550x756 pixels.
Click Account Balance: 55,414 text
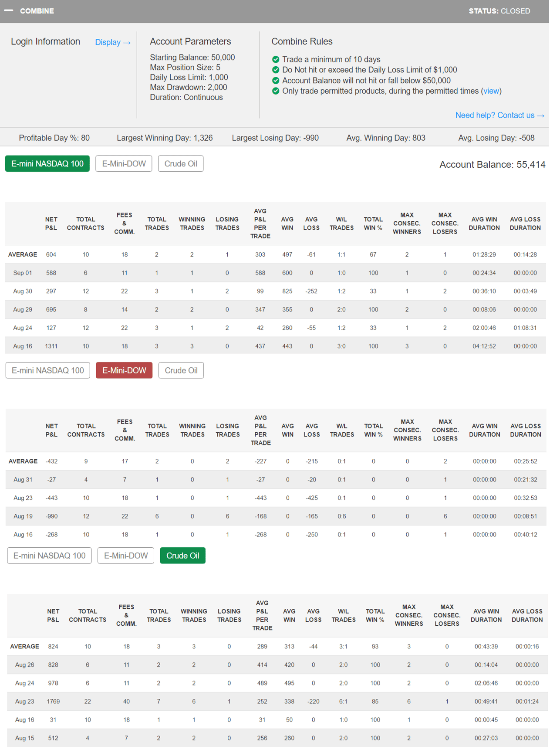point(492,165)
